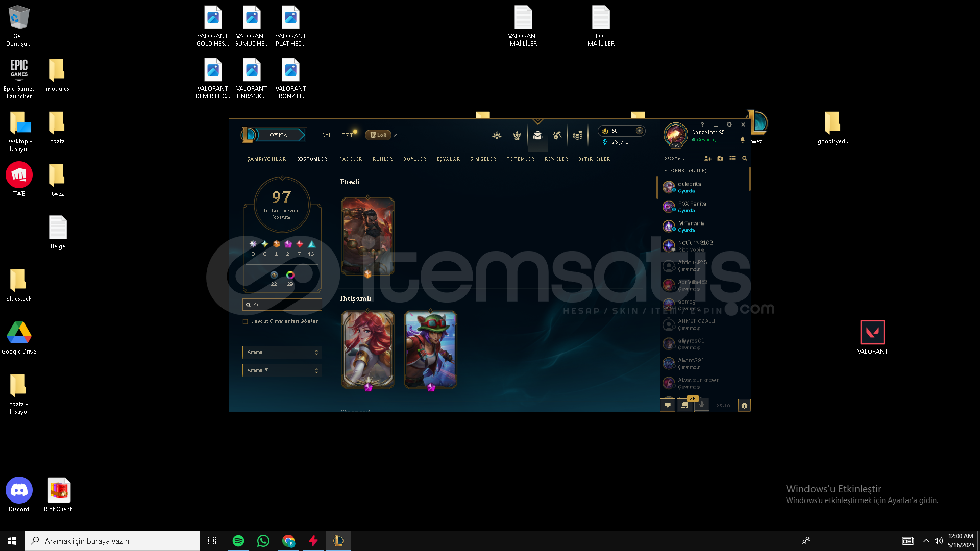Open the Profile laurel icon in League client
980x551 pixels.
click(517, 135)
